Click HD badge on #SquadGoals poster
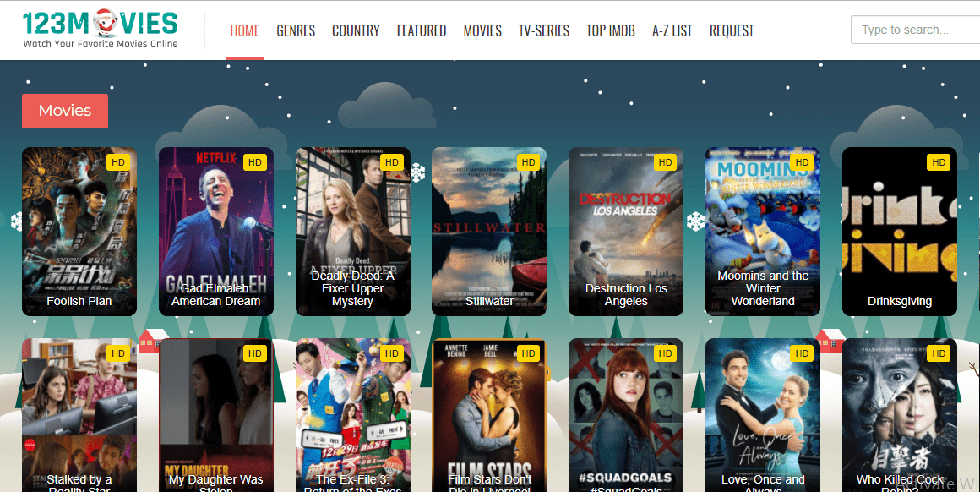980x492 pixels. (x=665, y=354)
